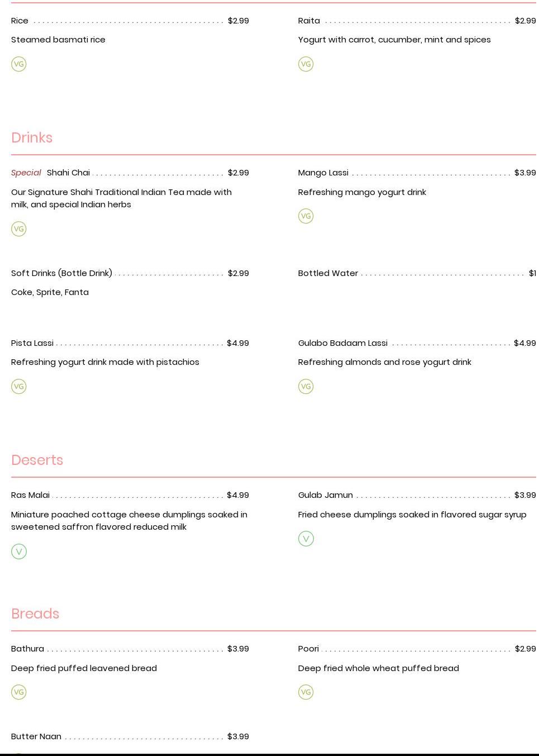The width and height of the screenshot is (539, 756).
Task: Open the Butter Naan item
Action: (36, 736)
